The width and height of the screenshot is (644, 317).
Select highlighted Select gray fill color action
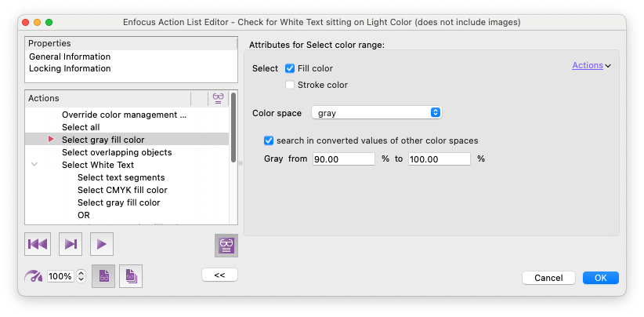click(x=127, y=140)
